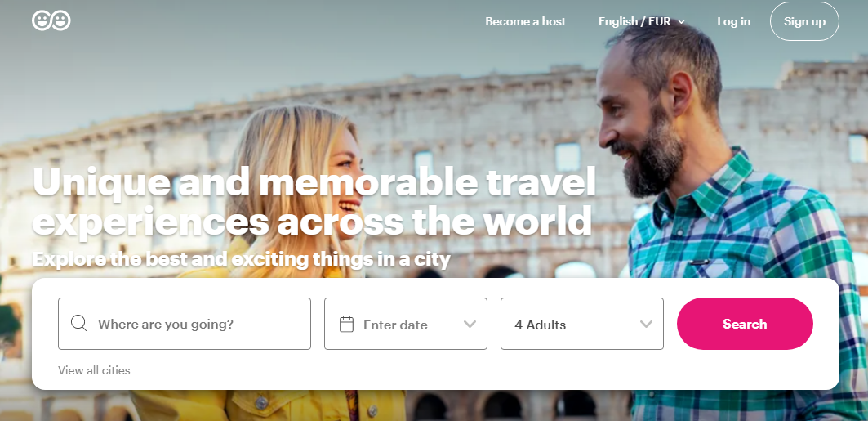
Task: Click the Unique and memorable travel headline
Action: [314, 200]
